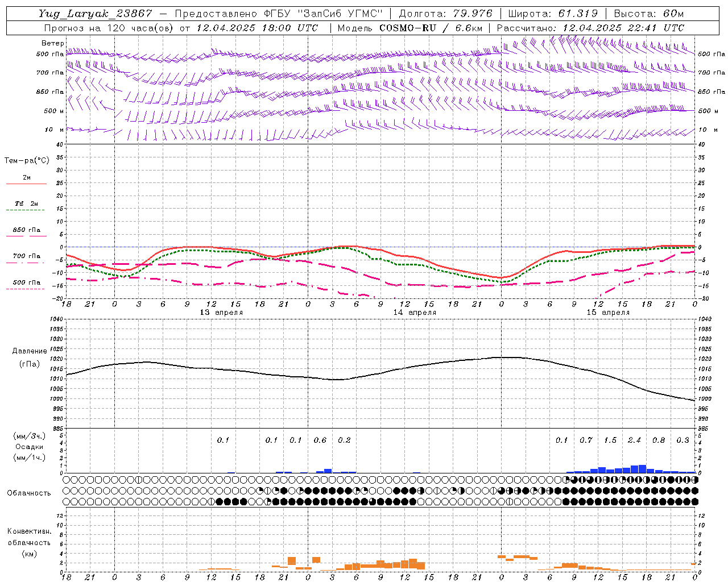The height and width of the screenshot is (582, 728).
Task: Click the Td 2м dew point legend label
Action: (26, 203)
